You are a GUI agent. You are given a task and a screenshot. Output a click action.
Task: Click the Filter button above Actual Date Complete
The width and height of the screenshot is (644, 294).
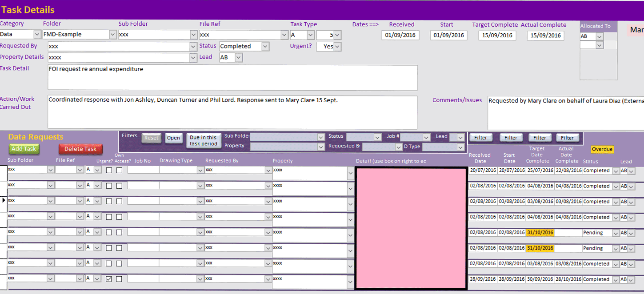point(567,137)
